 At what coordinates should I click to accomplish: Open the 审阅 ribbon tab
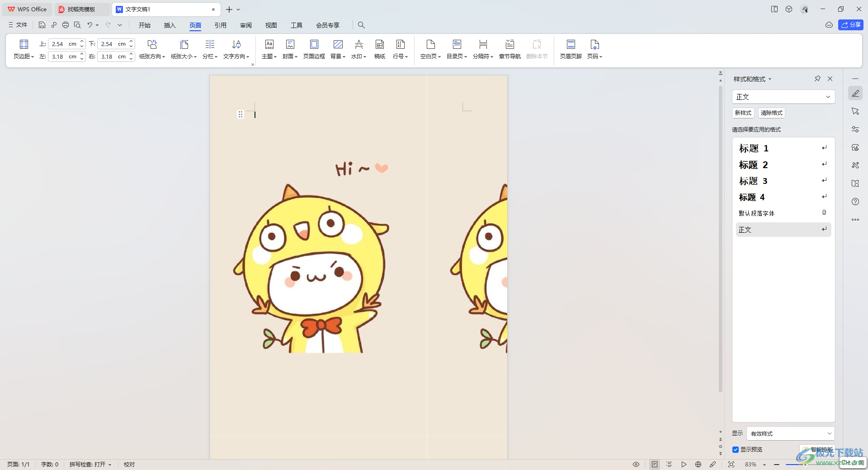coord(246,25)
